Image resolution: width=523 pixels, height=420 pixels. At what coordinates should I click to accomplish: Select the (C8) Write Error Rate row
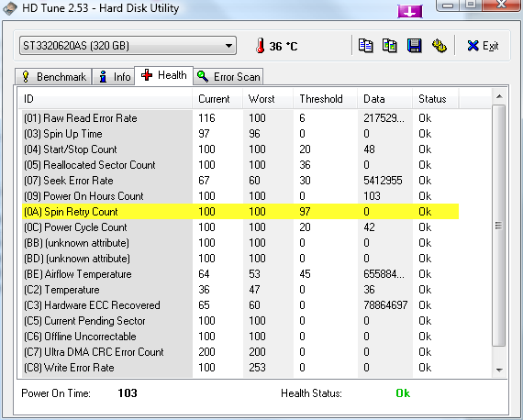(x=240, y=368)
